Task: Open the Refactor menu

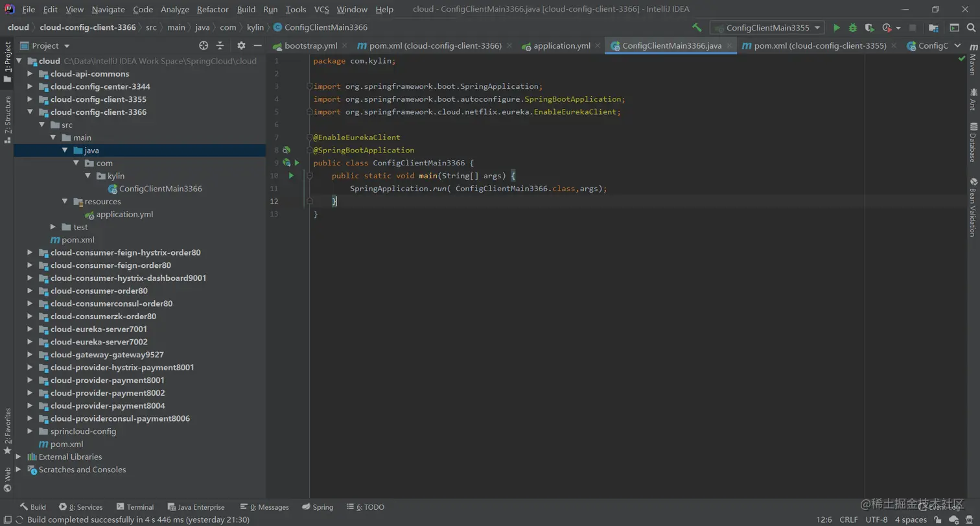Action: pos(213,9)
